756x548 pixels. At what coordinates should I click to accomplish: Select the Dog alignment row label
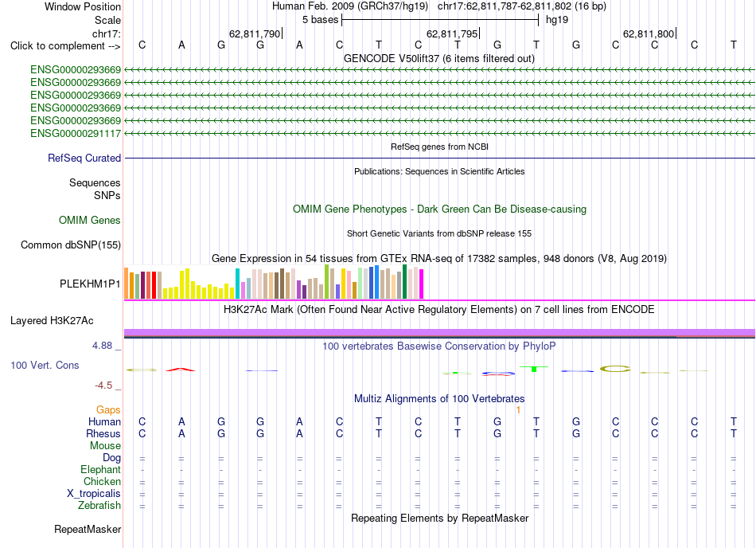click(x=112, y=457)
